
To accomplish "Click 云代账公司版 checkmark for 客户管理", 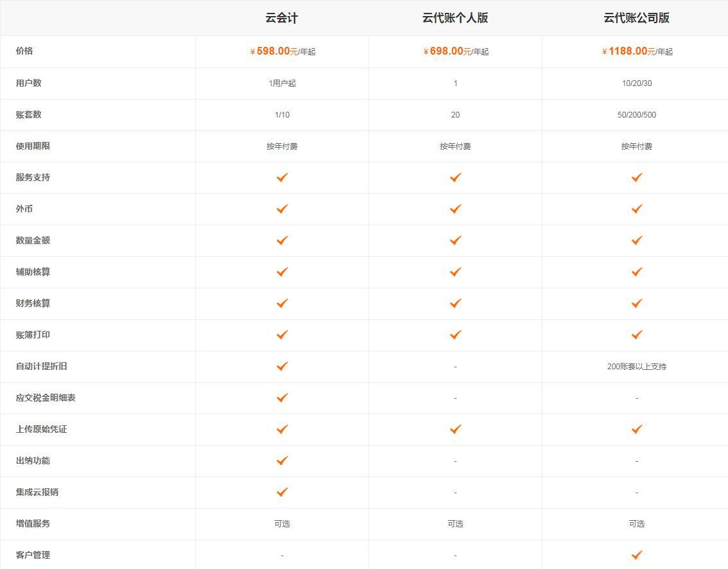I will (636, 555).
